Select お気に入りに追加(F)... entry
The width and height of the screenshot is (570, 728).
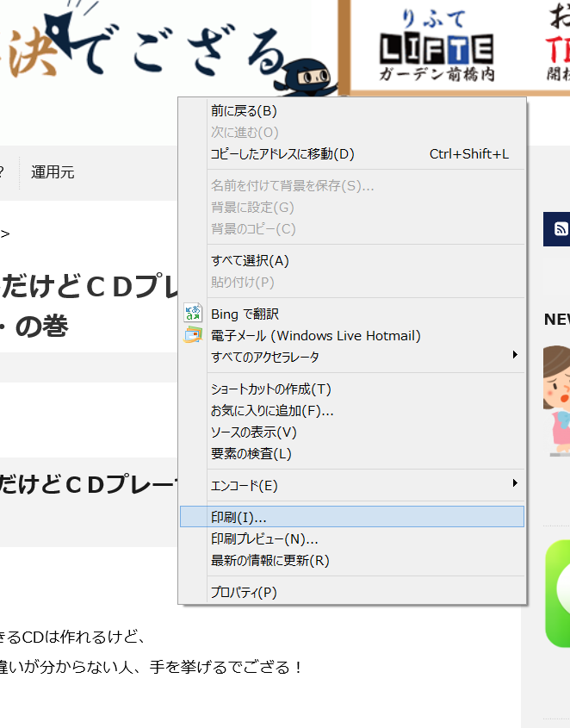point(352,410)
